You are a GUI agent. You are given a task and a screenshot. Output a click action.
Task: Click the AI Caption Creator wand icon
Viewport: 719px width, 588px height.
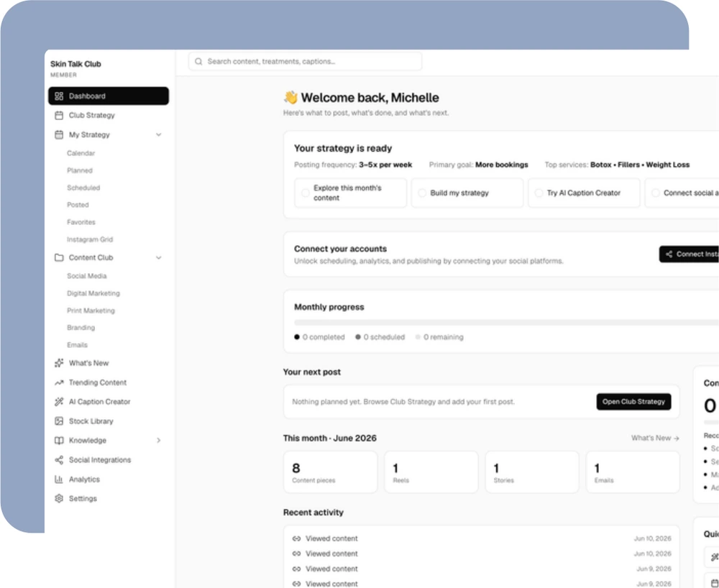point(59,402)
